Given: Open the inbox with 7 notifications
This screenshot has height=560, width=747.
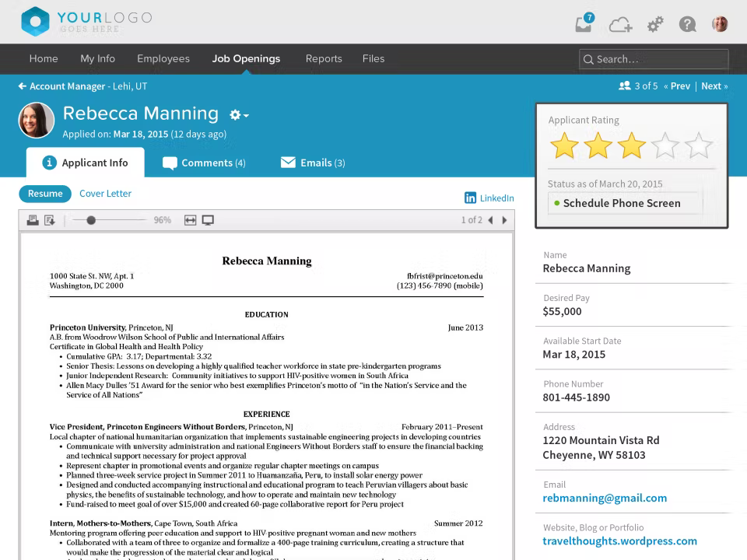Looking at the screenshot, I should [x=584, y=24].
